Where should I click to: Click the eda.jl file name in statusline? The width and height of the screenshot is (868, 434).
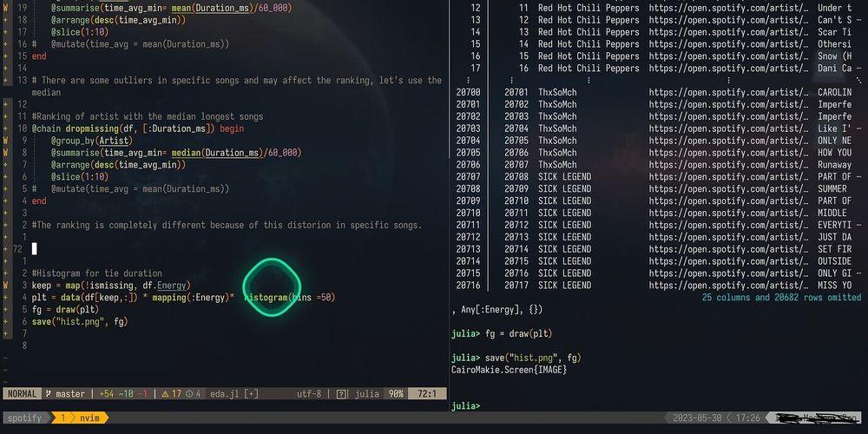[223, 393]
